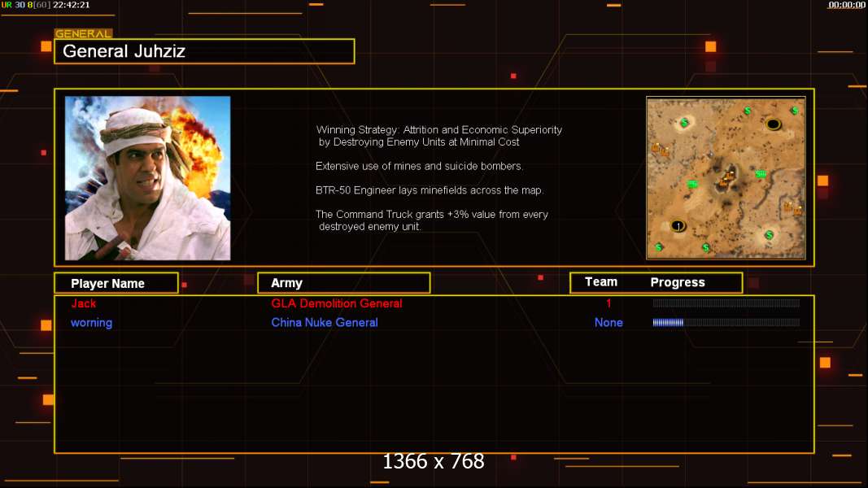
Task: Click the GLA Demolition General army entry
Action: [337, 303]
